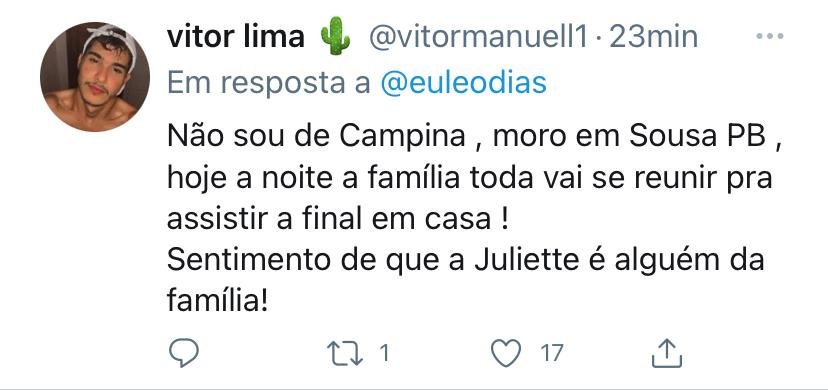
Task: Open the @vitormanuell1 handle
Action: click(x=478, y=37)
